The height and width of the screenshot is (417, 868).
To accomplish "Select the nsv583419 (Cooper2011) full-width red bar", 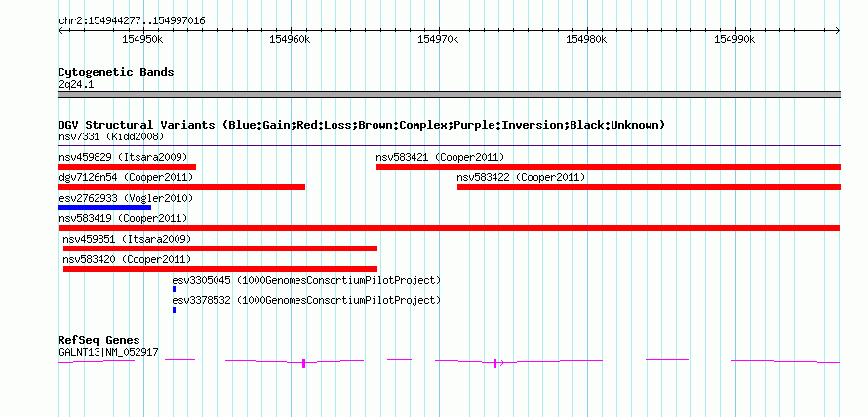I will point(449,228).
